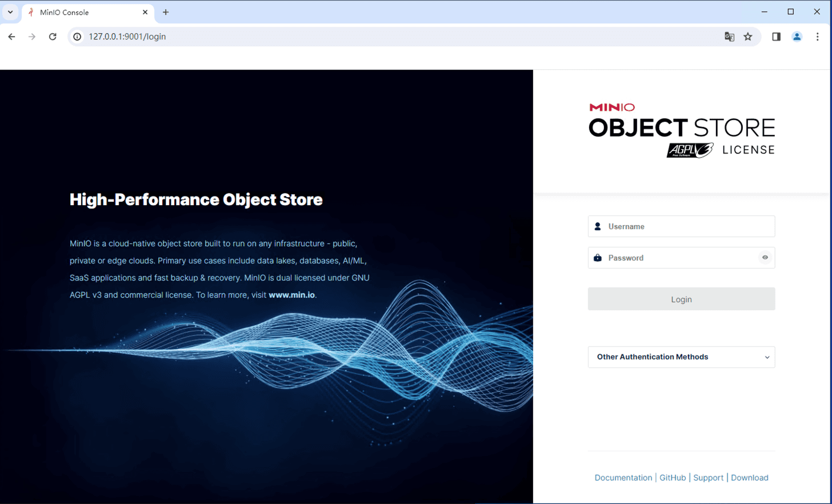Click the user icon in Username field

pyautogui.click(x=598, y=226)
